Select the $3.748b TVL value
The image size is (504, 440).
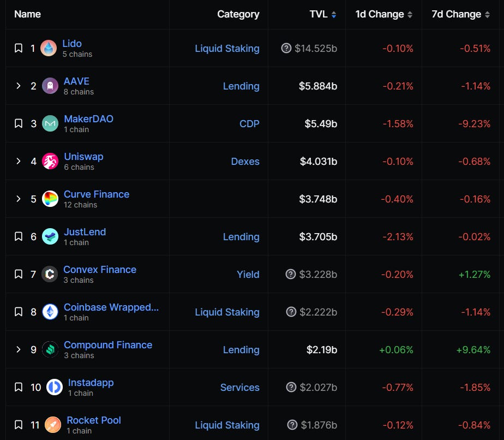click(x=318, y=199)
